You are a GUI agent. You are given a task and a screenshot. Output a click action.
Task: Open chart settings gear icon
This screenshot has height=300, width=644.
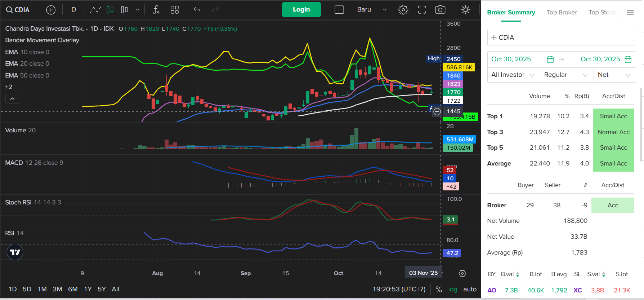pyautogui.click(x=403, y=10)
